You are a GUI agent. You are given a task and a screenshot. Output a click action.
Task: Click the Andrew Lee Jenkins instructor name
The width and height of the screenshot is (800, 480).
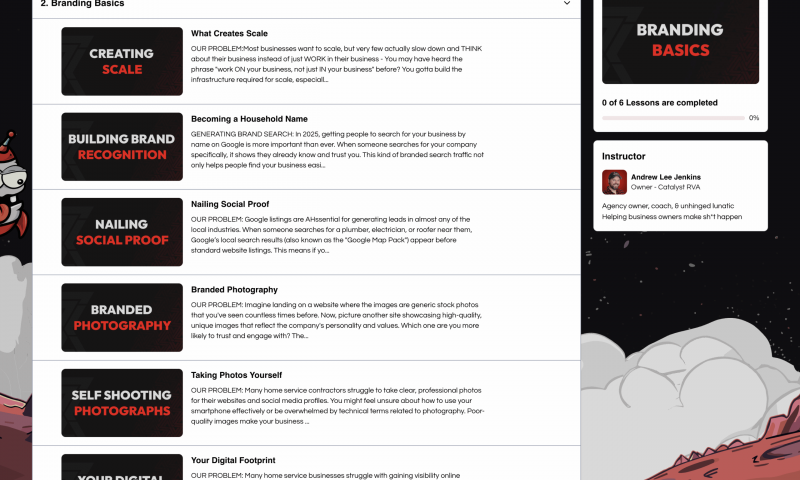[665, 177]
